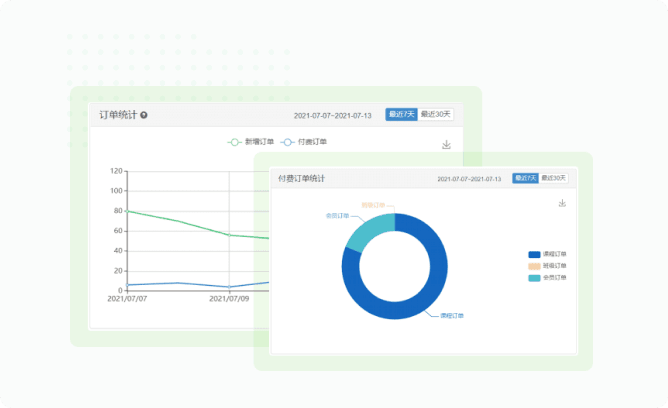Viewport: 668px width, 408px height.
Task: Download the 付费订单统计 donut chart
Action: [x=563, y=203]
